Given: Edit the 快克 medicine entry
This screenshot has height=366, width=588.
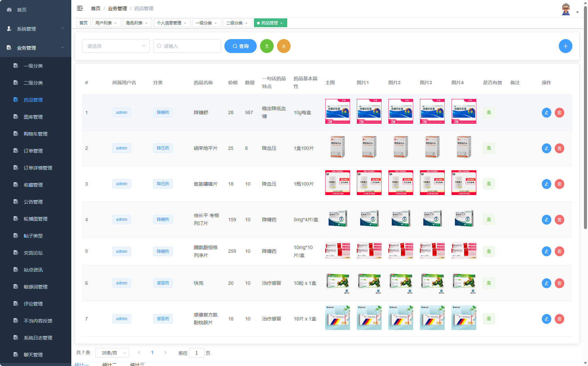Looking at the screenshot, I should coord(546,283).
